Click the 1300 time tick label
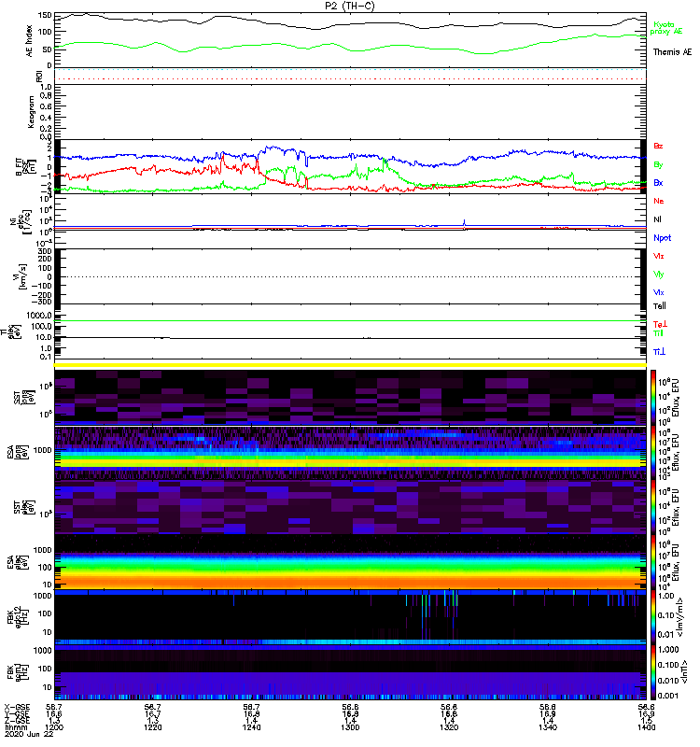 [350, 727]
